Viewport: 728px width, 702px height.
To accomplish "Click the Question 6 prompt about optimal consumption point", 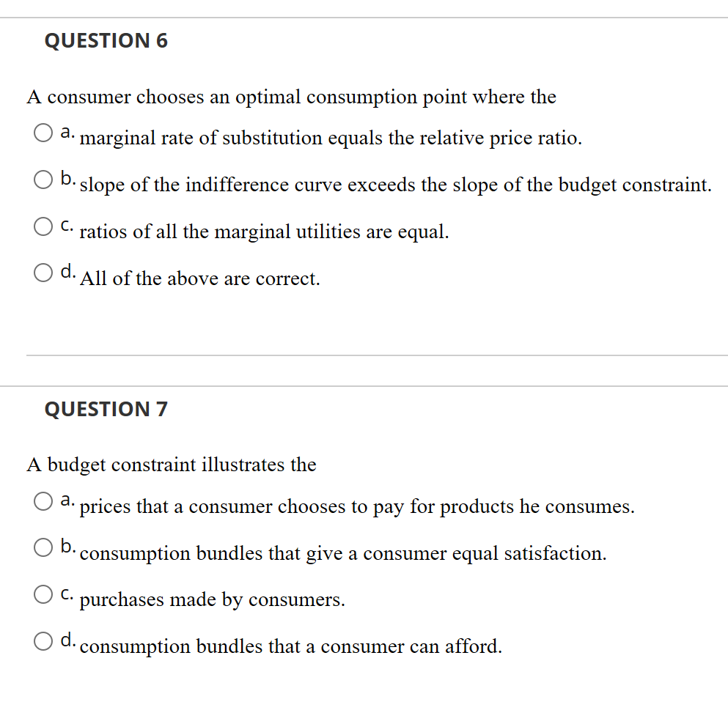I will click(291, 97).
